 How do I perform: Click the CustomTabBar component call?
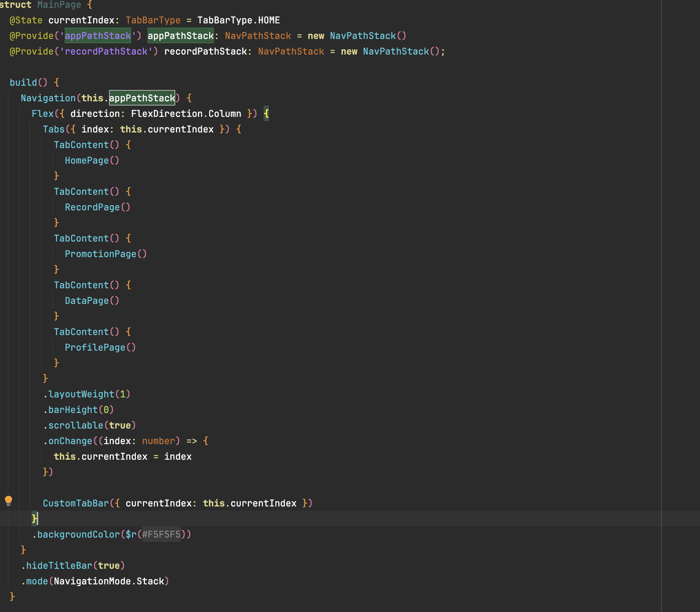(x=178, y=503)
